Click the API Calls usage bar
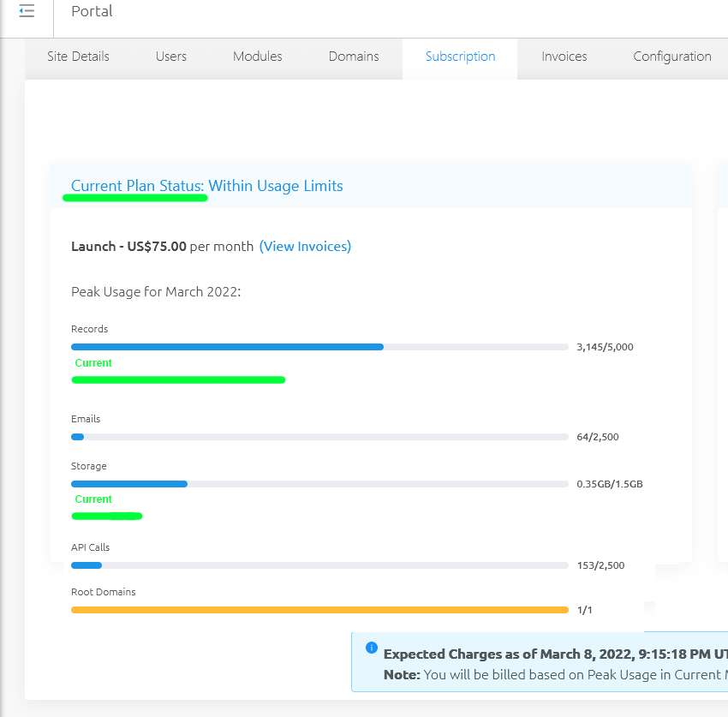728x717 pixels. (319, 565)
